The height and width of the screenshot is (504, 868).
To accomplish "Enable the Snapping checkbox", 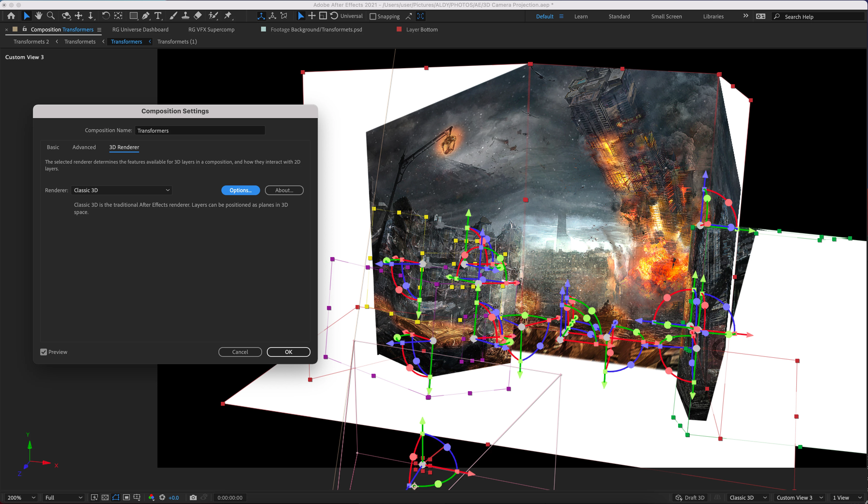I will pyautogui.click(x=373, y=16).
